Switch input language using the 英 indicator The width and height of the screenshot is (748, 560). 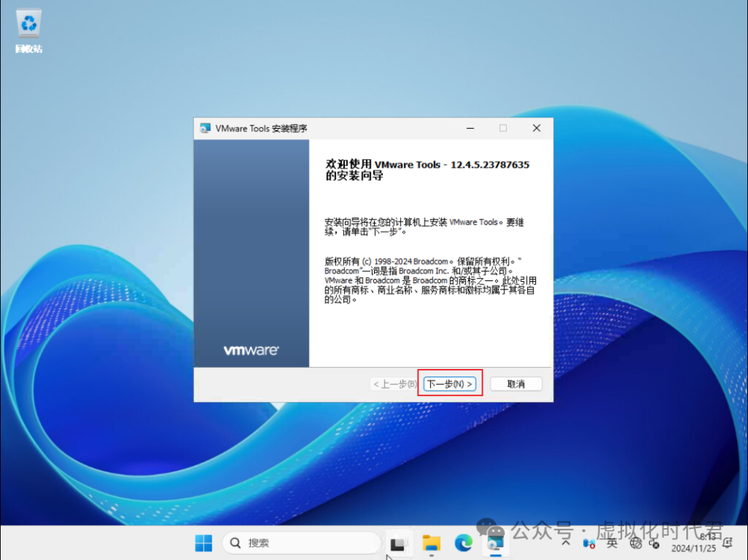(612, 545)
